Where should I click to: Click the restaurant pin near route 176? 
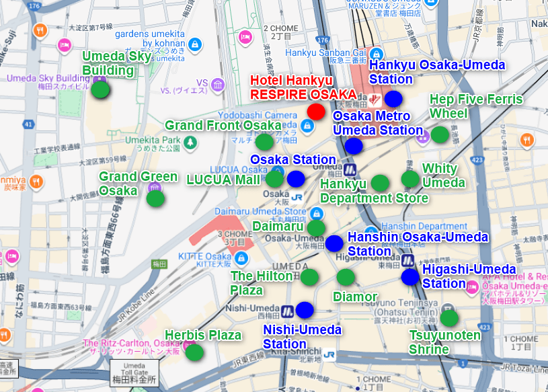click(40, 31)
